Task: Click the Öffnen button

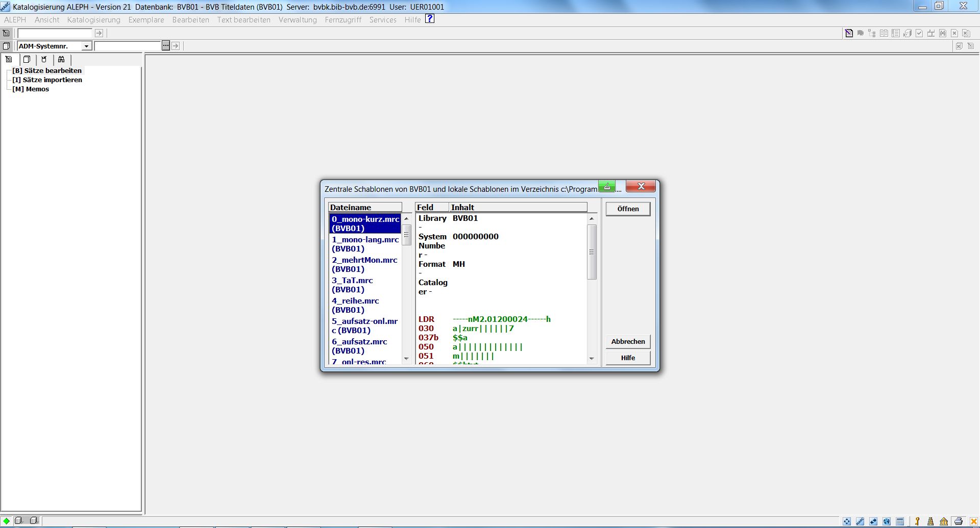Action: 628,209
